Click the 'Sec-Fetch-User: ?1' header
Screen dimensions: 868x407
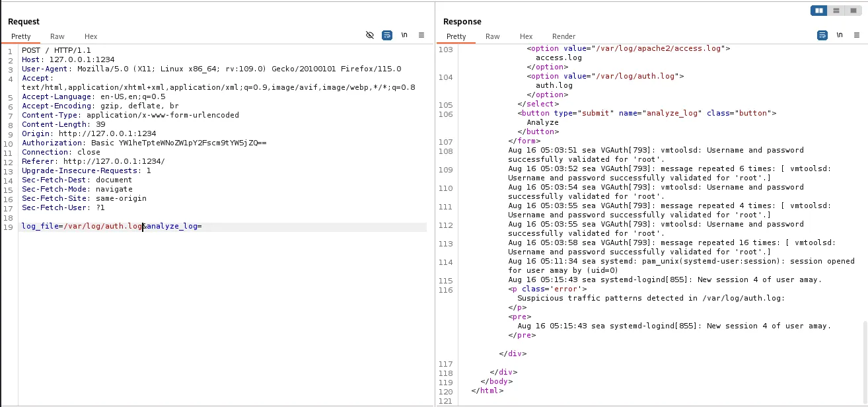pyautogui.click(x=63, y=207)
